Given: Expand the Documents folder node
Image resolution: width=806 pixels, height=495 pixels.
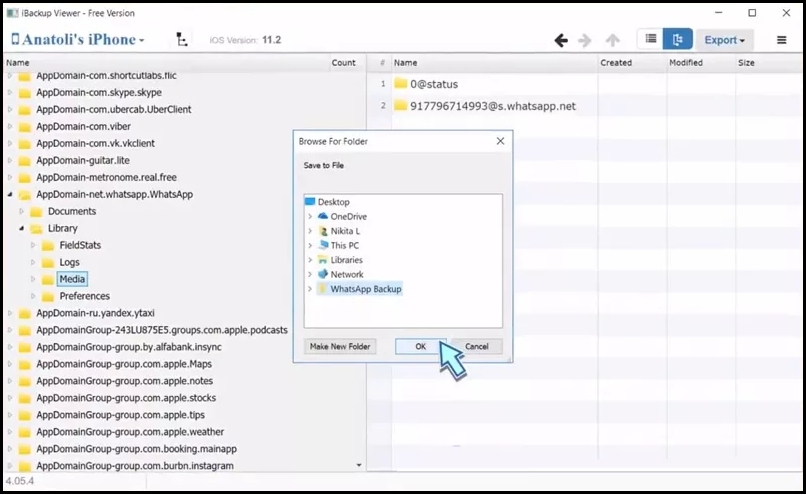Looking at the screenshot, I should coord(22,211).
